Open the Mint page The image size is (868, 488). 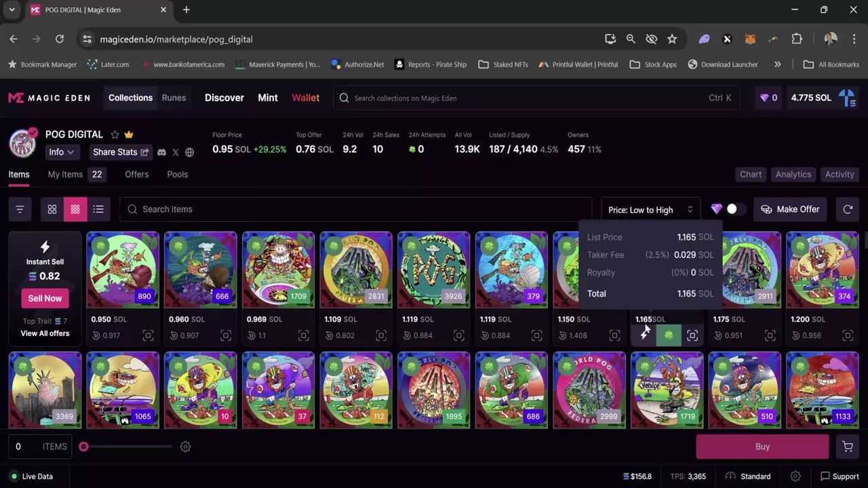pyautogui.click(x=268, y=98)
